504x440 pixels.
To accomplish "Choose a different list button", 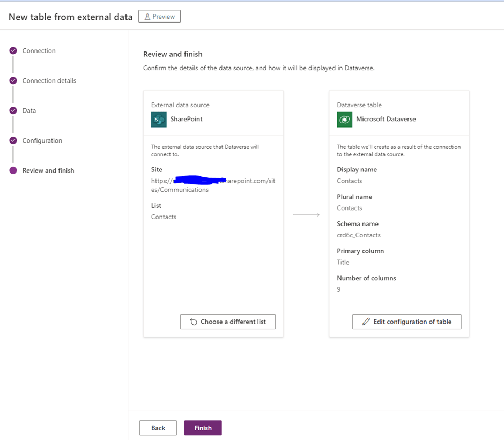I will pos(228,322).
